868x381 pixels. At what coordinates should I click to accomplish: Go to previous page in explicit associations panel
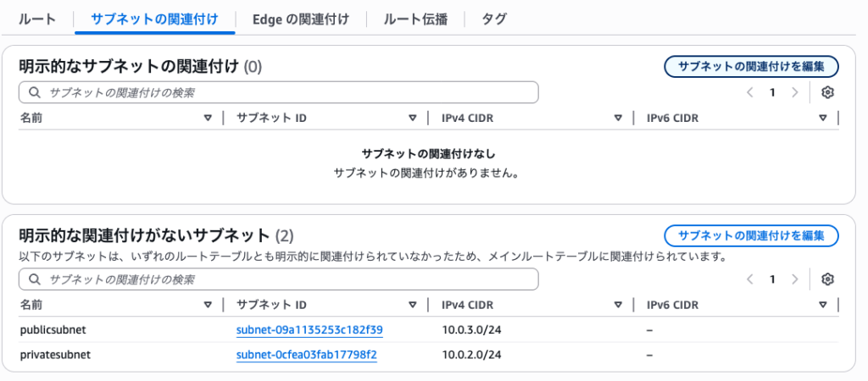[x=750, y=92]
